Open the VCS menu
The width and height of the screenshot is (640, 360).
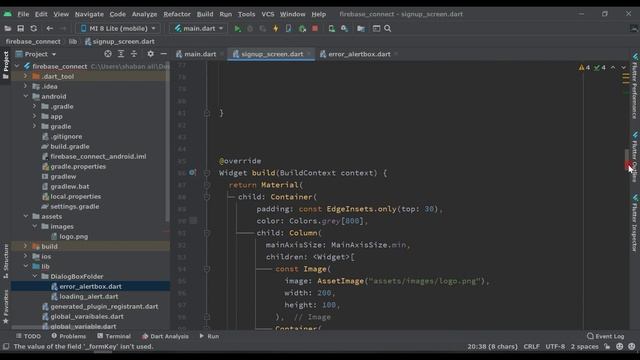[268, 14]
